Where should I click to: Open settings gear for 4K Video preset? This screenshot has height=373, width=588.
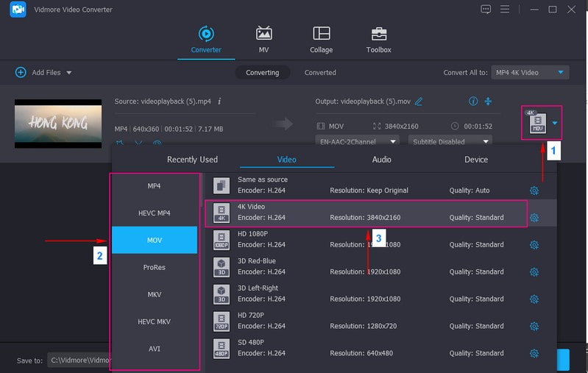(x=534, y=218)
